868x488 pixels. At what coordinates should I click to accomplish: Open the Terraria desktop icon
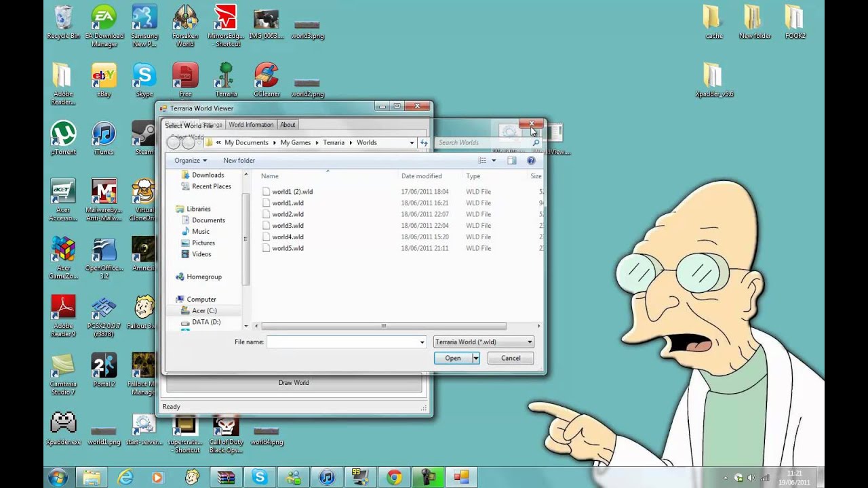226,80
